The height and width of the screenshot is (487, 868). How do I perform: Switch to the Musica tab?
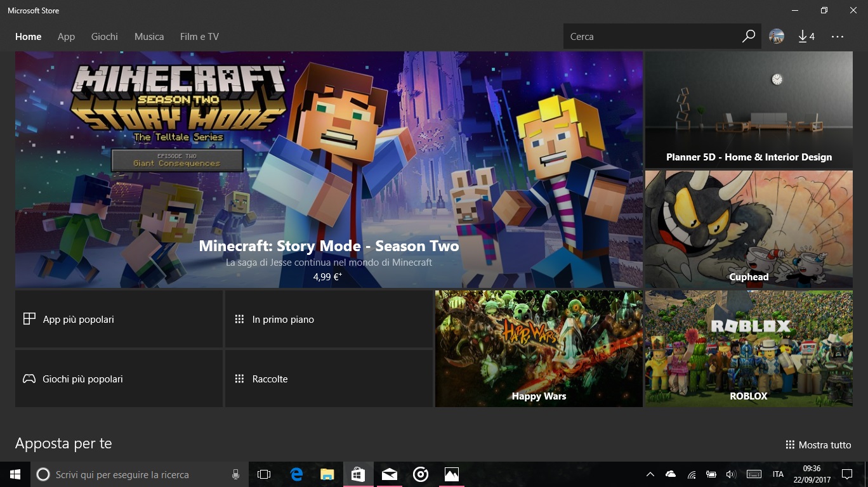149,37
